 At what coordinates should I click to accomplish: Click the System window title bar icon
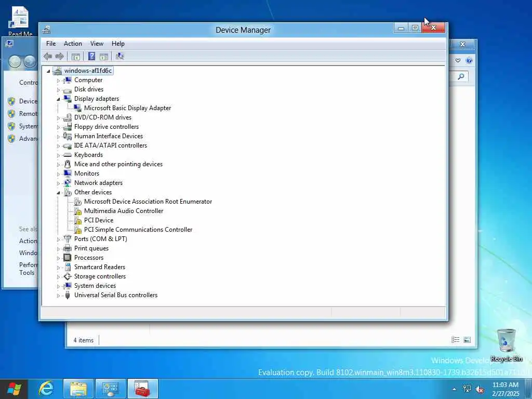click(9, 43)
